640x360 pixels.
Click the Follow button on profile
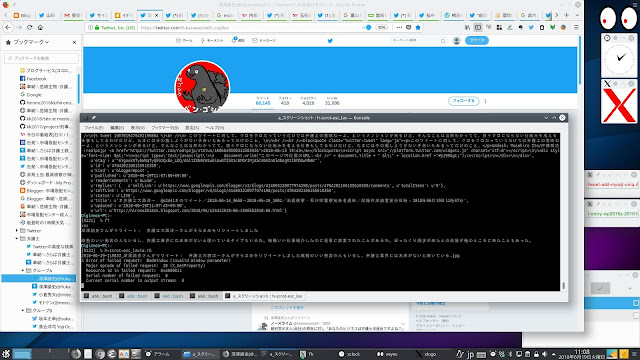[x=464, y=101]
